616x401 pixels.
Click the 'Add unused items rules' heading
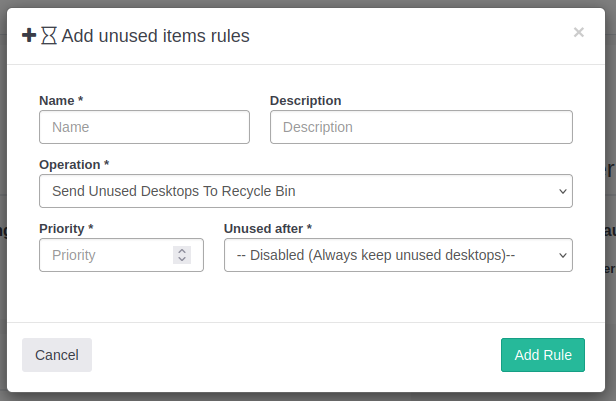click(x=155, y=36)
